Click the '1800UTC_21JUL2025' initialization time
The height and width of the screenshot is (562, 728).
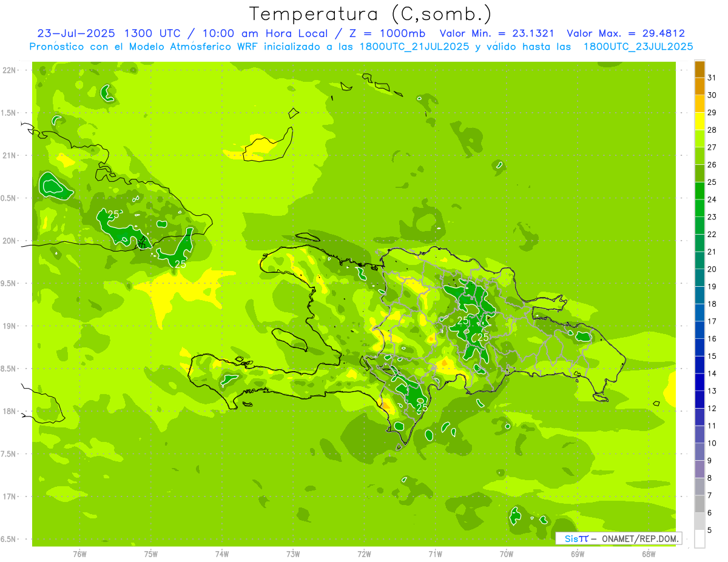pyautogui.click(x=413, y=46)
